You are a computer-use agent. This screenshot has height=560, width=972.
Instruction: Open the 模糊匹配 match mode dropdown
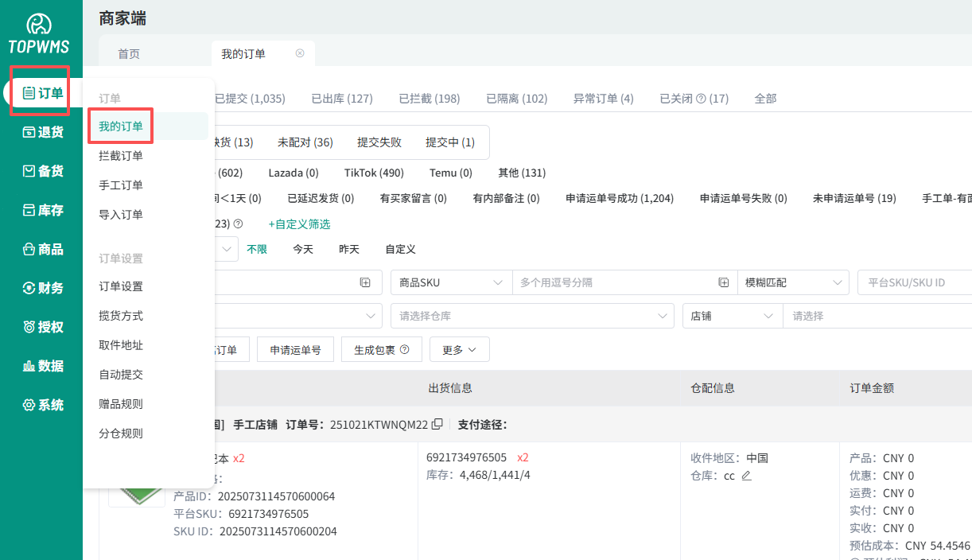point(792,282)
